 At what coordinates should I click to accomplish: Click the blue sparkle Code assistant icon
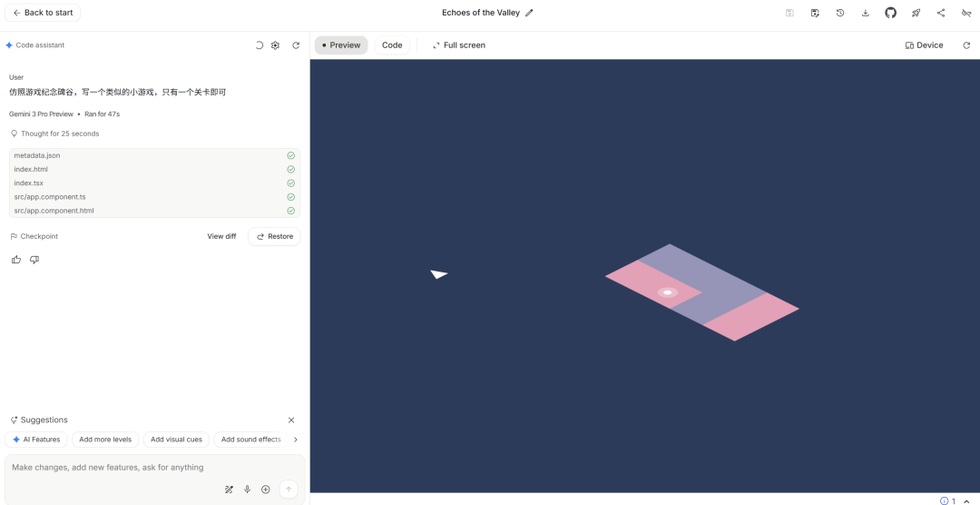(9, 45)
